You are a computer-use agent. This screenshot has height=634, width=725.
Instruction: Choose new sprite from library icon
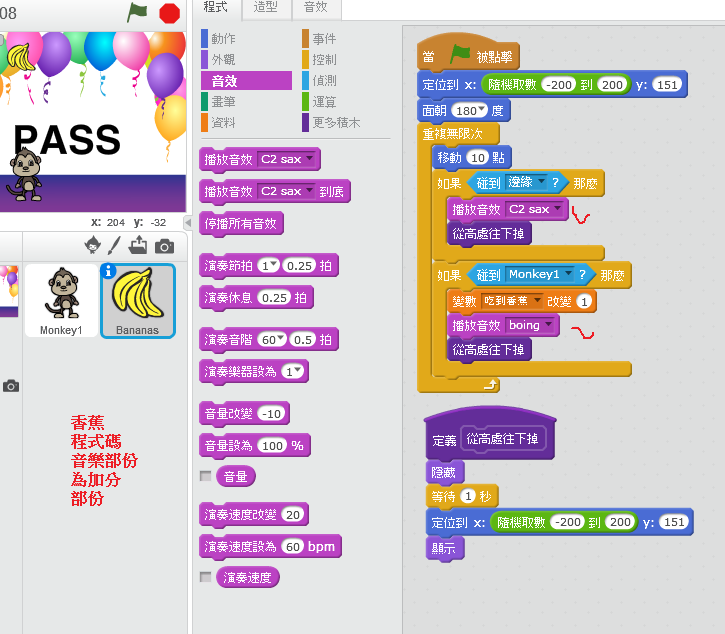coord(93,245)
